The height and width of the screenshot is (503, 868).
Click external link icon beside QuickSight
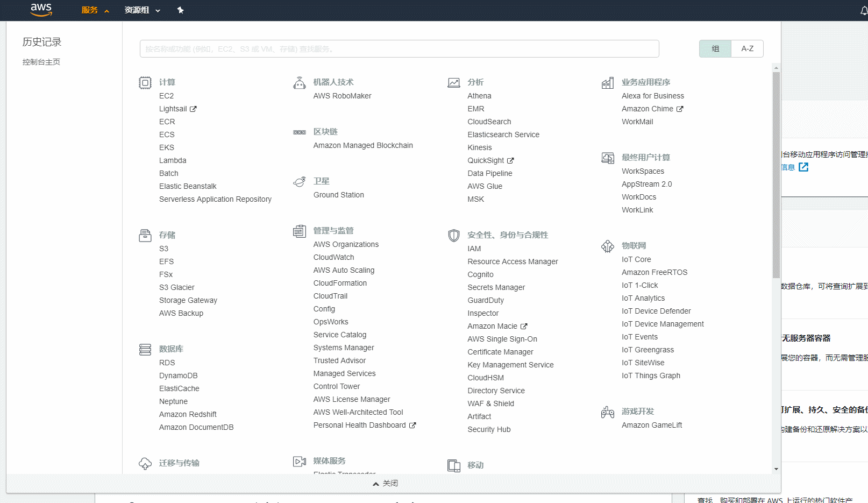click(x=510, y=160)
